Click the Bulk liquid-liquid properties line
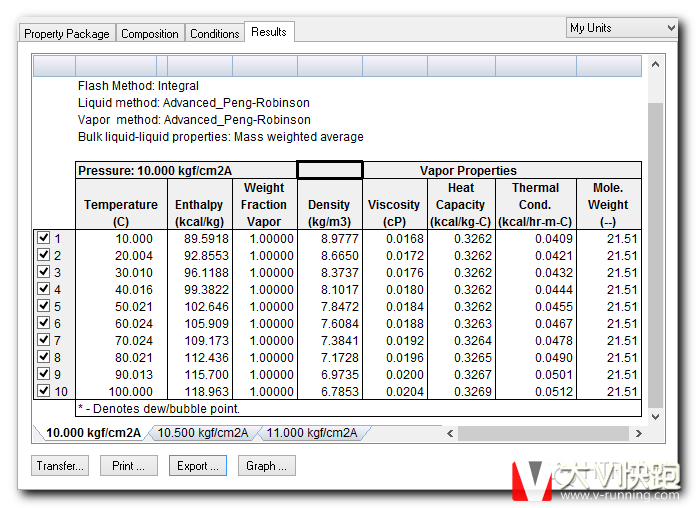Image resolution: width=696 pixels, height=508 pixels. (x=221, y=137)
